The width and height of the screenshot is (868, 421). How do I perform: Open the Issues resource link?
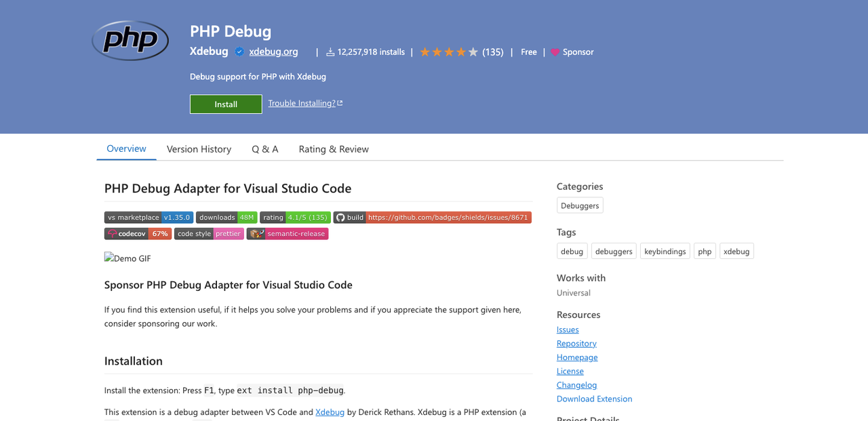pos(568,329)
